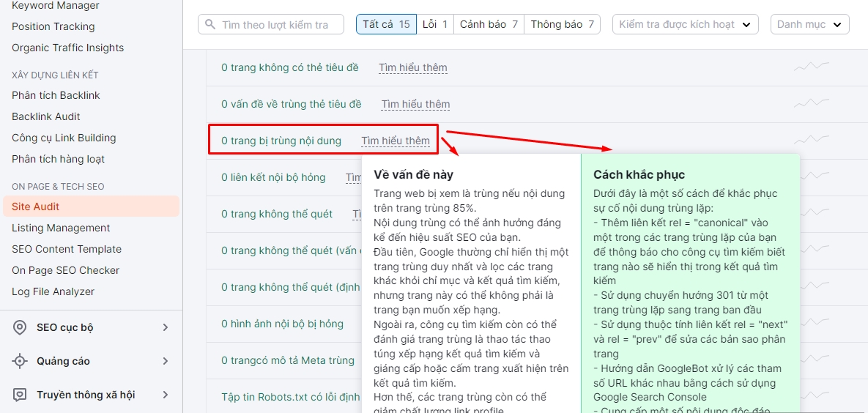
Task: Click the ON PAGE & TECH SEO section label
Action: pyautogui.click(x=58, y=187)
